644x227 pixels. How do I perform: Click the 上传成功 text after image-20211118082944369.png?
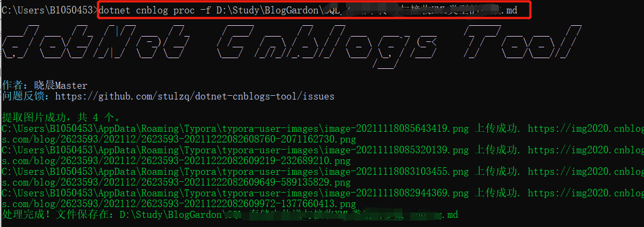(496, 193)
